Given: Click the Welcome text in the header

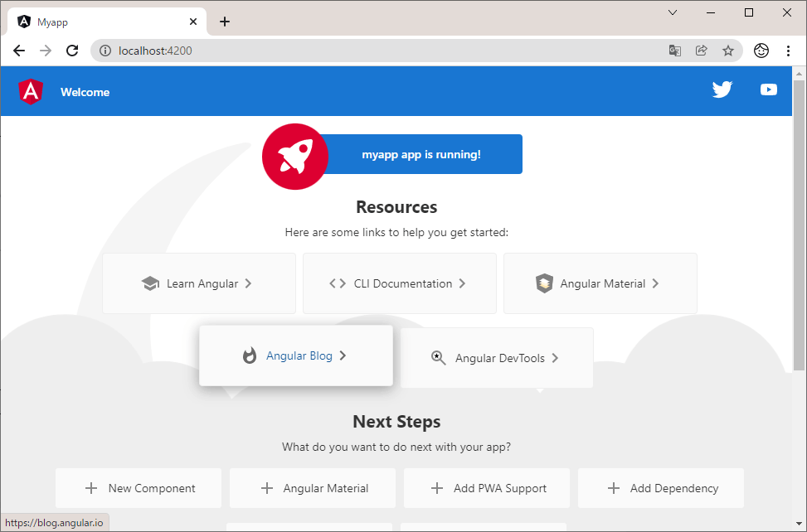Looking at the screenshot, I should [x=85, y=92].
